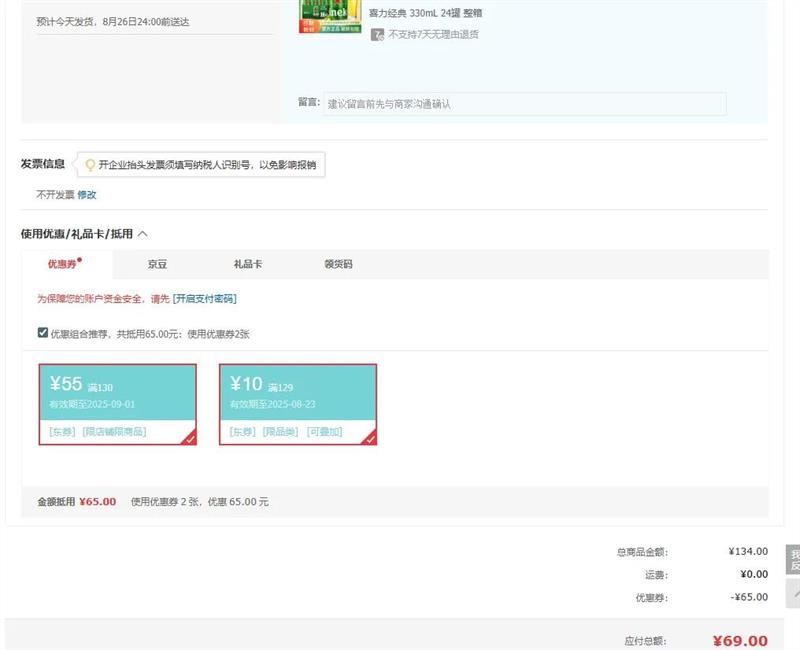Image resolution: width=800 pixels, height=650 pixels.
Task: Uncheck the 优惠组合推荐 checkbox
Action: 42,333
